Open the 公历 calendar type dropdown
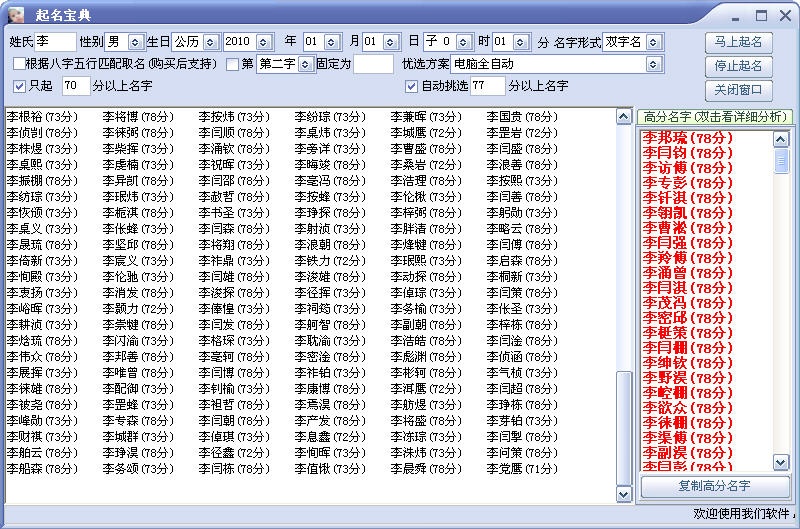Image resolution: width=800 pixels, height=529 pixels. pyautogui.click(x=211, y=42)
